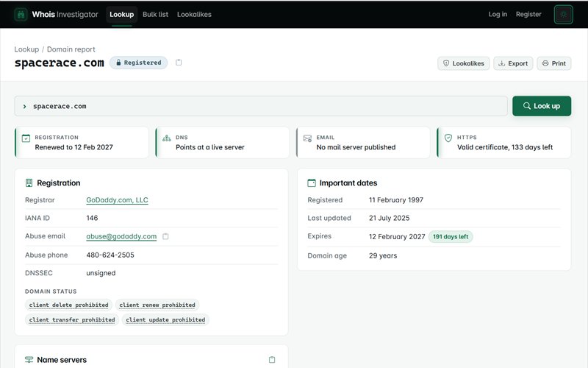This screenshot has height=368, width=588.
Task: Open the Bulk list tab
Action: tap(155, 14)
